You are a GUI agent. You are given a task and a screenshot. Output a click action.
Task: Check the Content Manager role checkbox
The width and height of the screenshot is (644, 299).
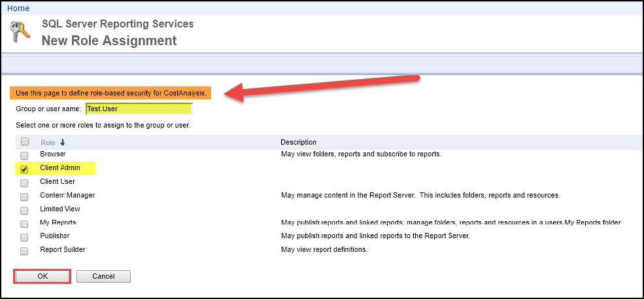pos(24,196)
